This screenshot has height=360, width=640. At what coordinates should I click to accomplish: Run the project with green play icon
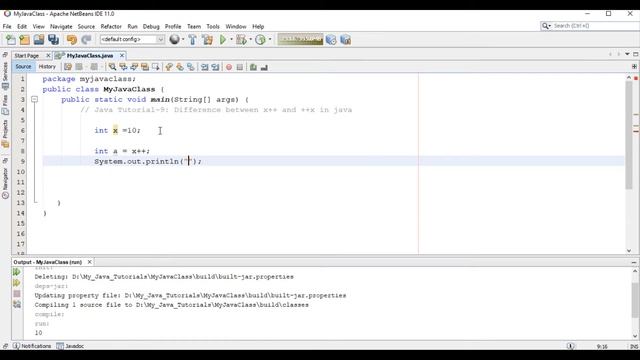[x=223, y=40]
